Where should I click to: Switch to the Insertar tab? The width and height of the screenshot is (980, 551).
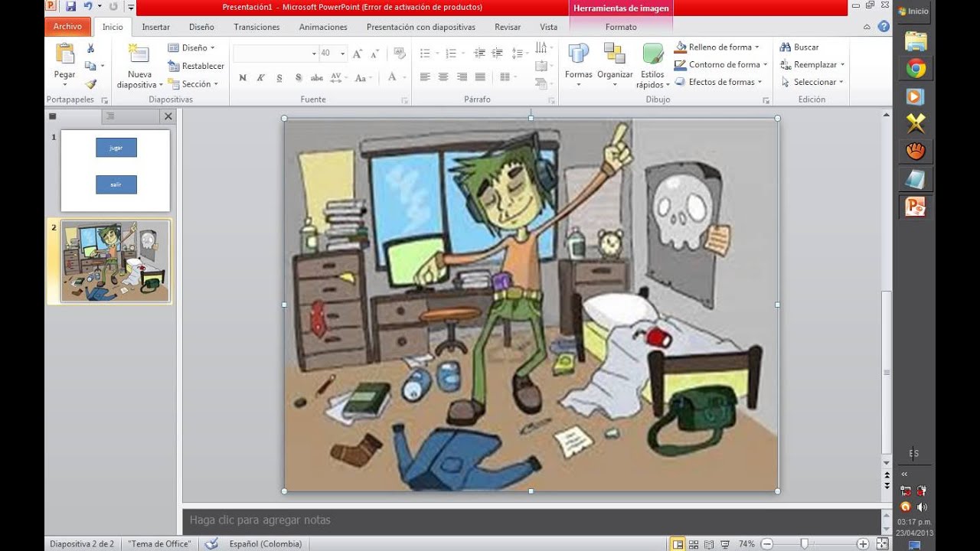(x=156, y=27)
